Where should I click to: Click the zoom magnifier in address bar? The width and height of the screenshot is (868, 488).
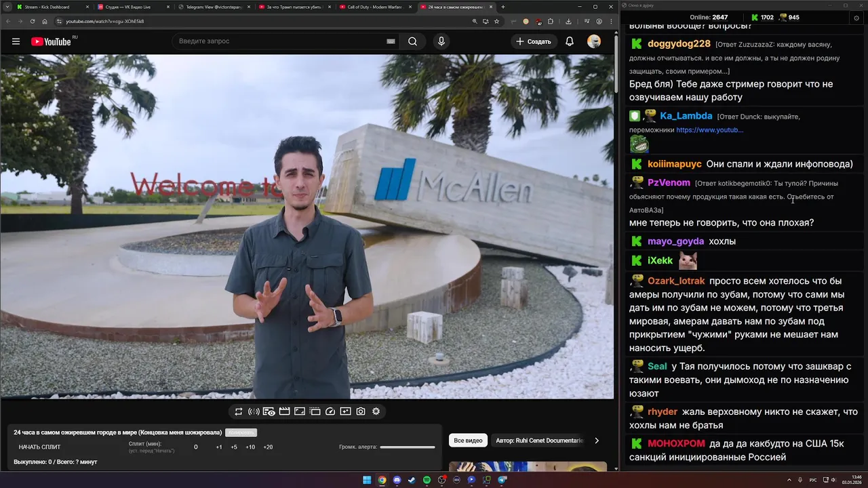tap(475, 21)
